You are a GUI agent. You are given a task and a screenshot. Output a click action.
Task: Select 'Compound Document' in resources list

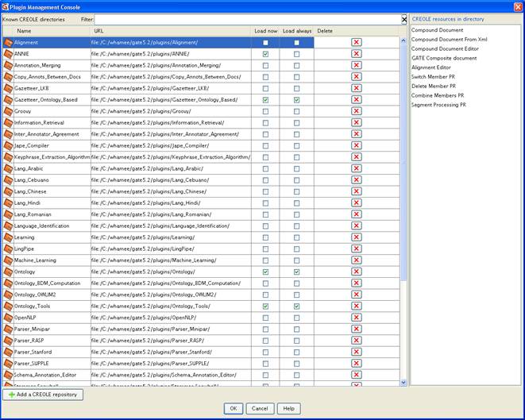click(x=437, y=30)
